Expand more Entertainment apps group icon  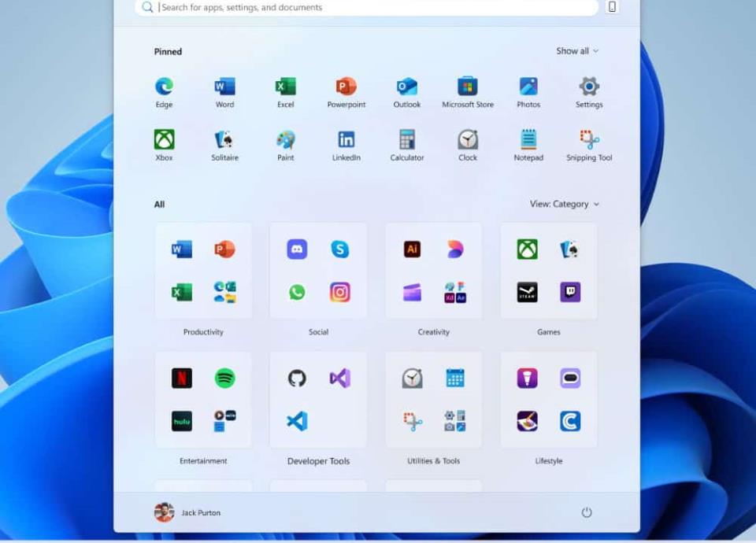click(224, 421)
